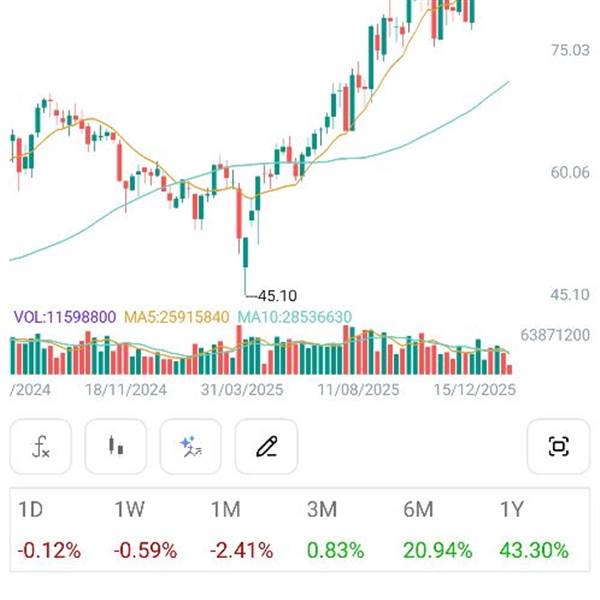Tap the MA10:28536630 volume label

[x=294, y=317]
